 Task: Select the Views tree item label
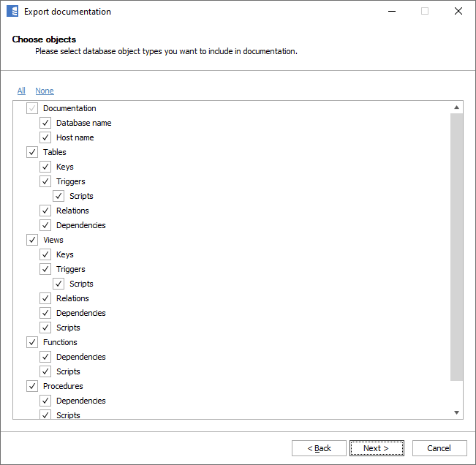(53, 240)
